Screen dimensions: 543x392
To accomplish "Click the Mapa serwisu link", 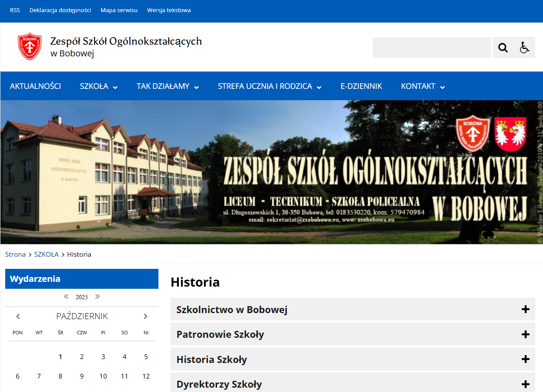I will click(119, 10).
